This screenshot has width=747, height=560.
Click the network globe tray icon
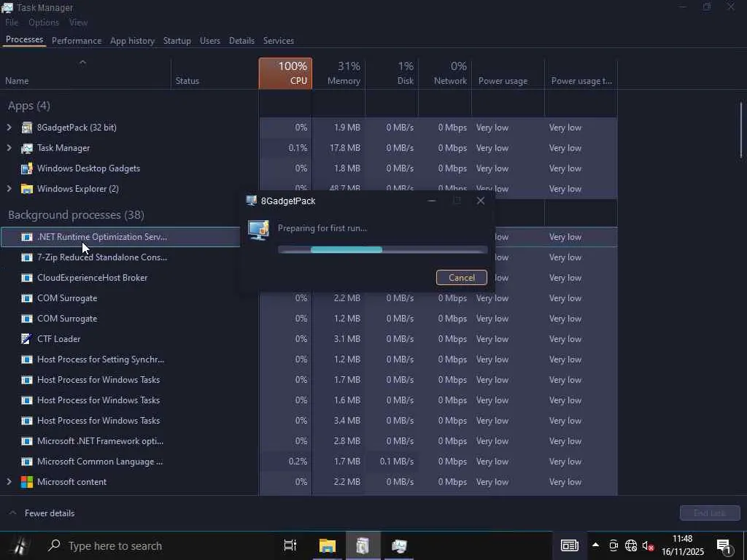[631, 545]
